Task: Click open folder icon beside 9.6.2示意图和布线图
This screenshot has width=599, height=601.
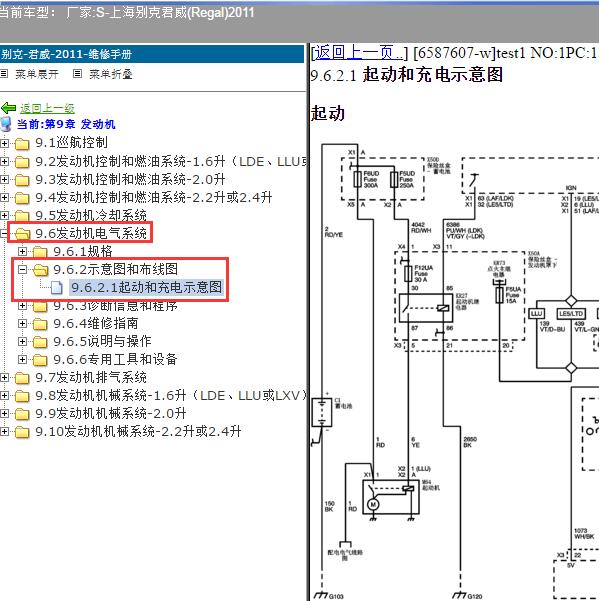Action: click(x=40, y=270)
